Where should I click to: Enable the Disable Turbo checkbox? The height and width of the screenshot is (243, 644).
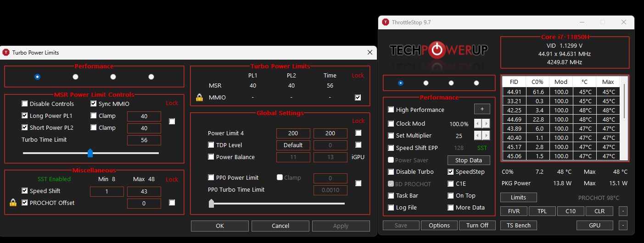pyautogui.click(x=391, y=172)
